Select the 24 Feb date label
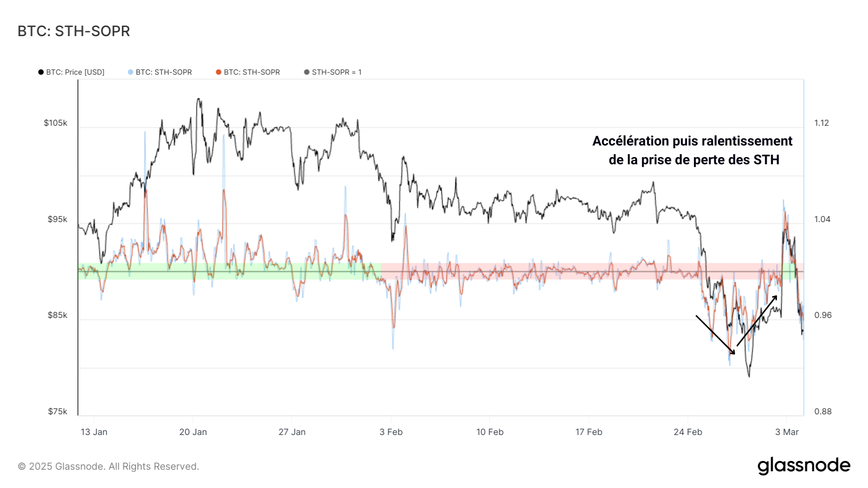 tap(688, 432)
